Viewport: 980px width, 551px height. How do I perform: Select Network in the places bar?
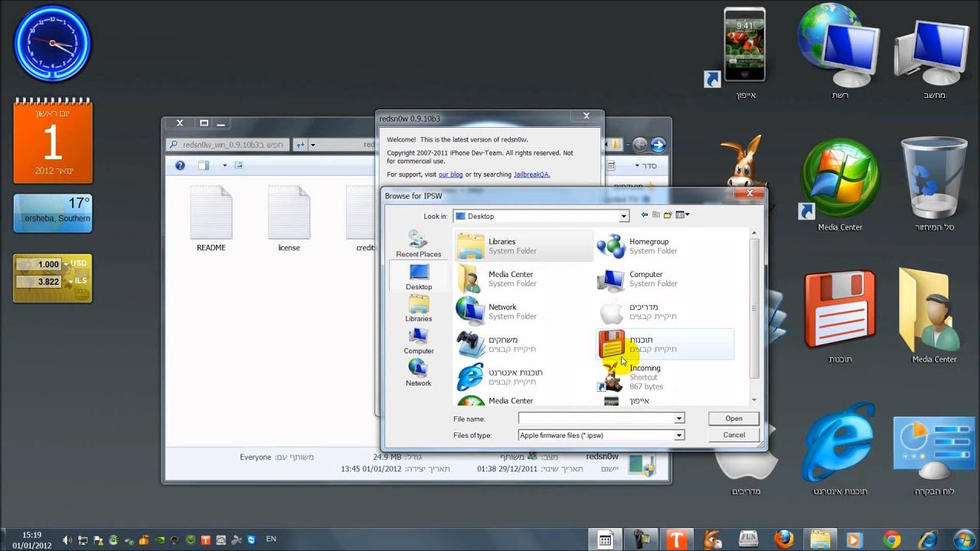418,373
